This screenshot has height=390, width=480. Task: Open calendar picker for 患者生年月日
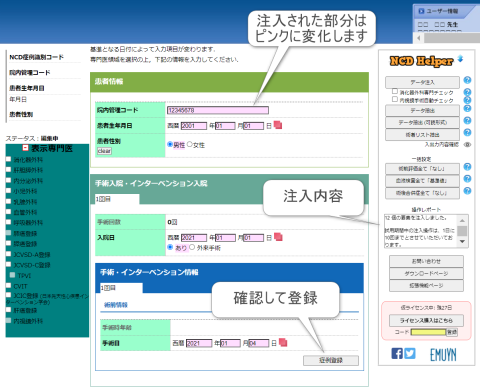278,125
